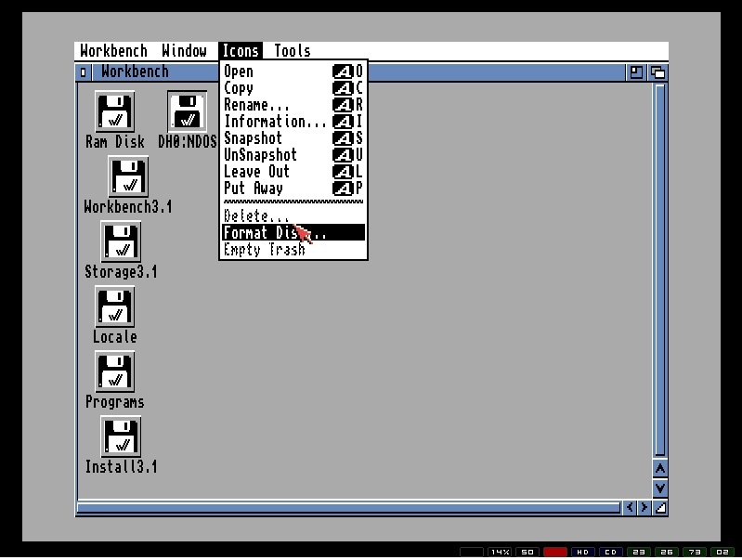The image size is (742, 560).
Task: Choose Information... menu entry
Action: pyautogui.click(x=293, y=122)
